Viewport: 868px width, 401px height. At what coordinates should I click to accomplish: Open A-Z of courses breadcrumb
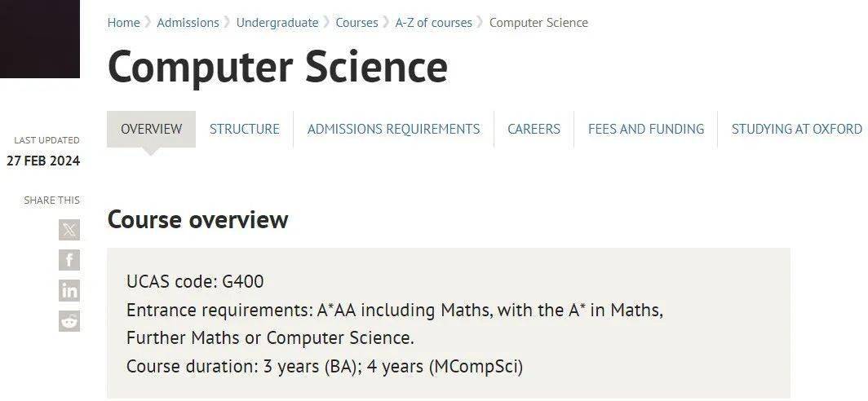[x=433, y=23]
